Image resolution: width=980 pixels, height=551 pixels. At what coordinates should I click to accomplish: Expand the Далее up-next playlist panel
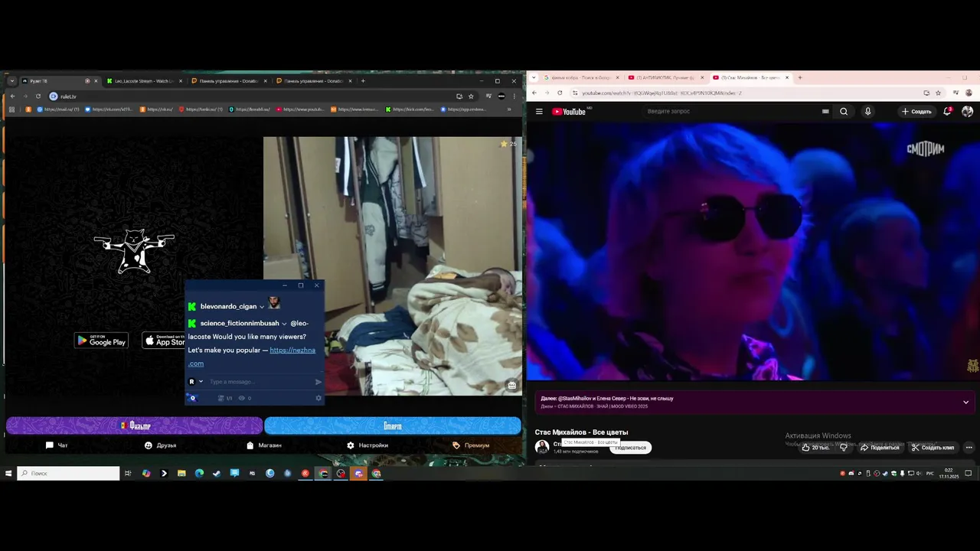[x=965, y=402]
